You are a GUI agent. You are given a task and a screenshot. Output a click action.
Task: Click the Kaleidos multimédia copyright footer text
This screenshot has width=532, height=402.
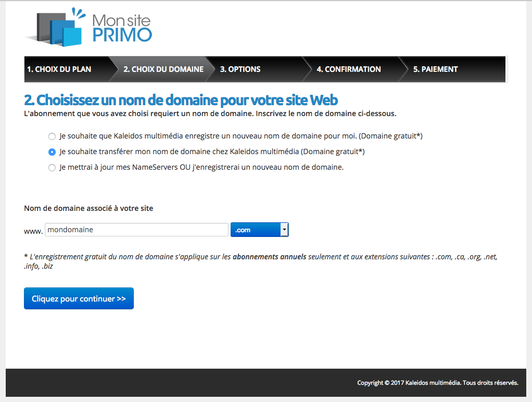(x=437, y=383)
